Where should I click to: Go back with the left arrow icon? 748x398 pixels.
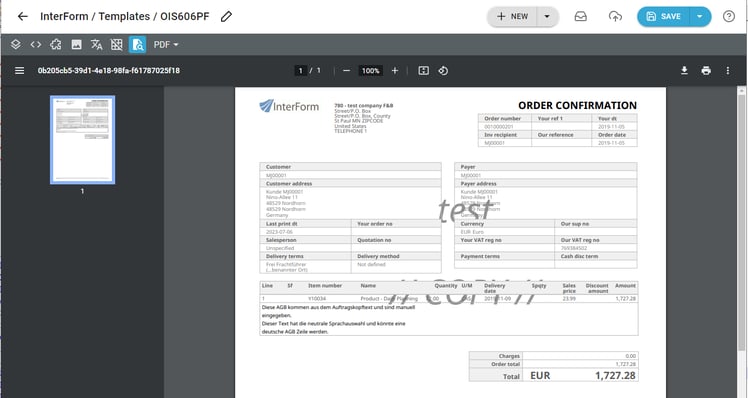click(22, 16)
